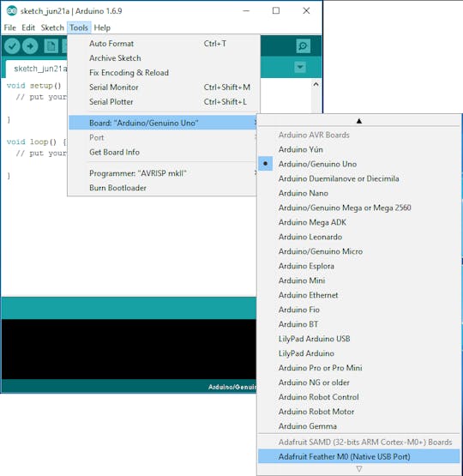This screenshot has width=463, height=476.
Task: Click the Arduino/Genuino board status bar text
Action: (x=232, y=387)
